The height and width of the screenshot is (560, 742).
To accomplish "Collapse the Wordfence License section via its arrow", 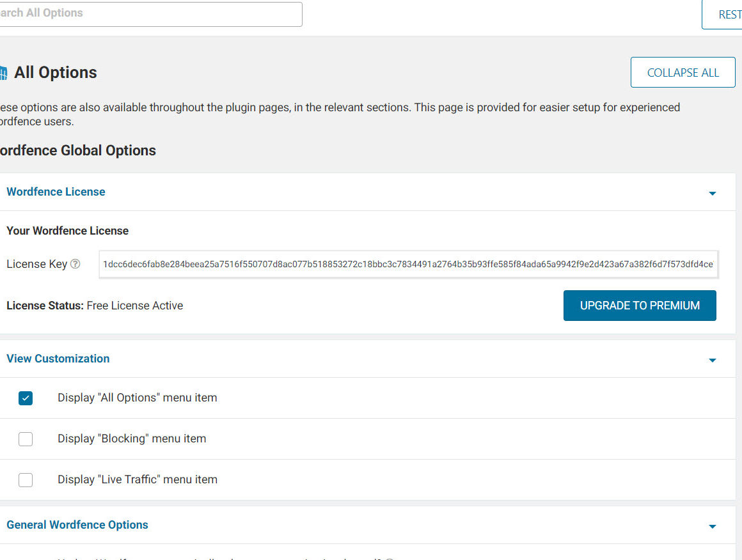I will tap(712, 193).
